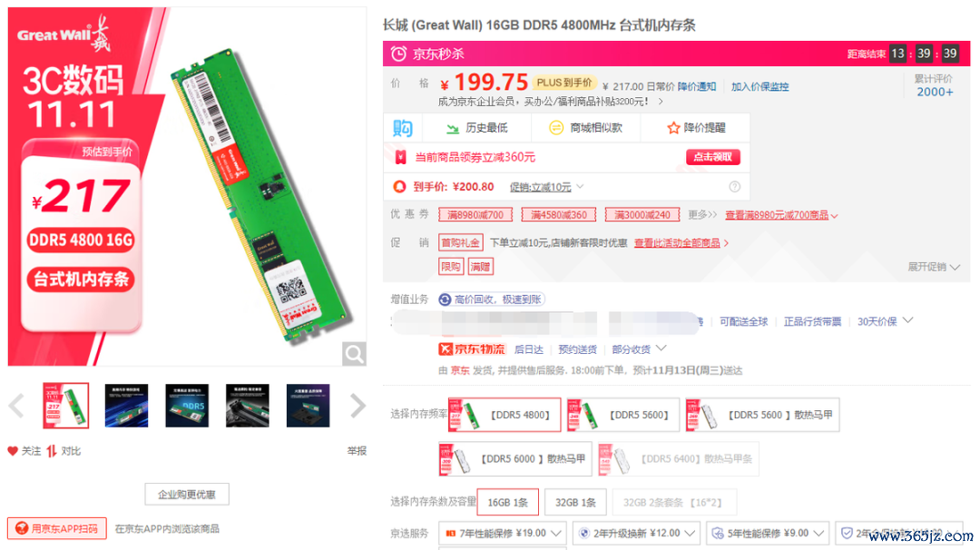This screenshot has width=980, height=550.
Task: Expand the 促销:立减10元 dropdown
Action: pyautogui.click(x=547, y=187)
